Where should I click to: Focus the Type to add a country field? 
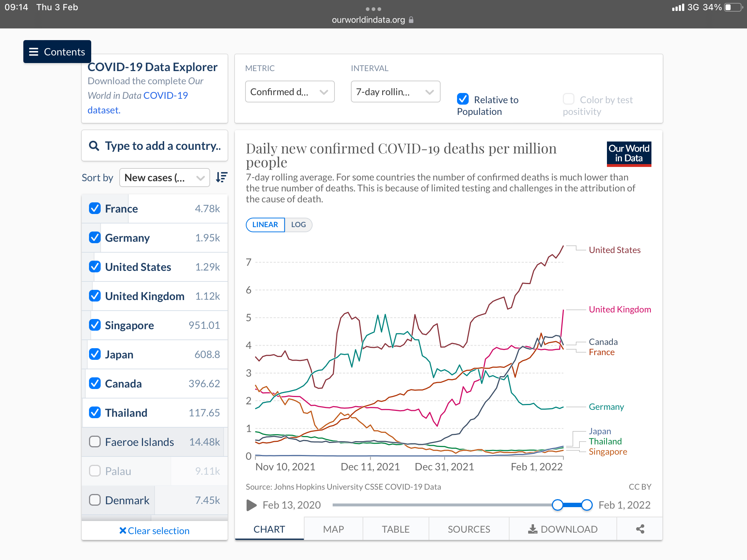click(x=155, y=145)
